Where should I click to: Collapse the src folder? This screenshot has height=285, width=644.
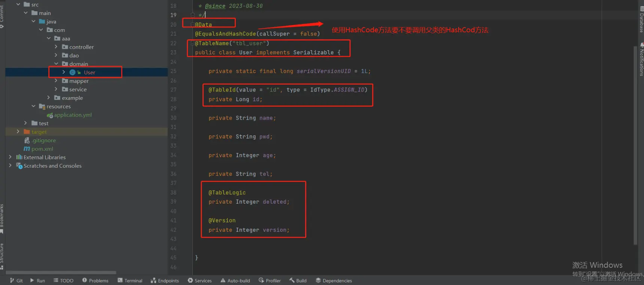click(18, 4)
